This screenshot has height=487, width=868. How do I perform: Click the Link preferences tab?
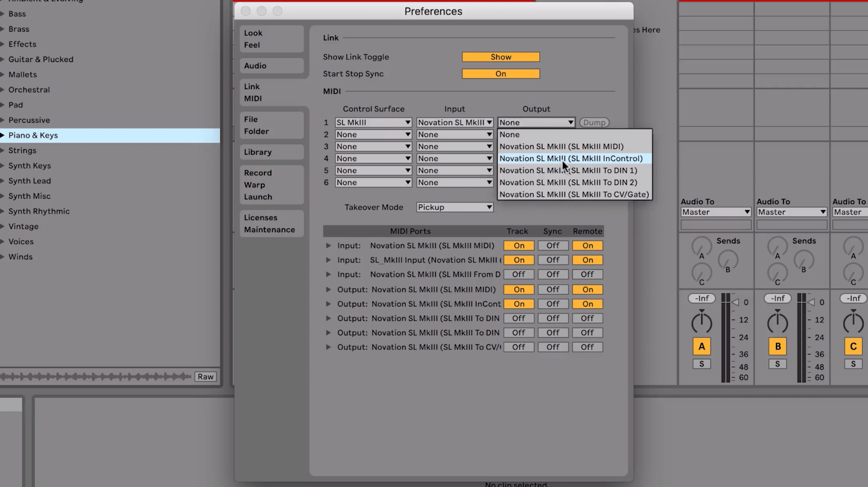pyautogui.click(x=251, y=86)
